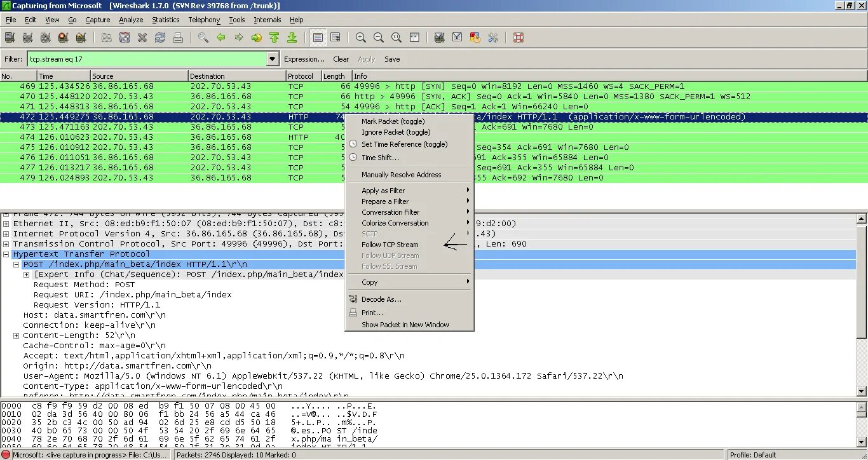Choose Print from context menu
The width and height of the screenshot is (868, 460).
point(410,313)
